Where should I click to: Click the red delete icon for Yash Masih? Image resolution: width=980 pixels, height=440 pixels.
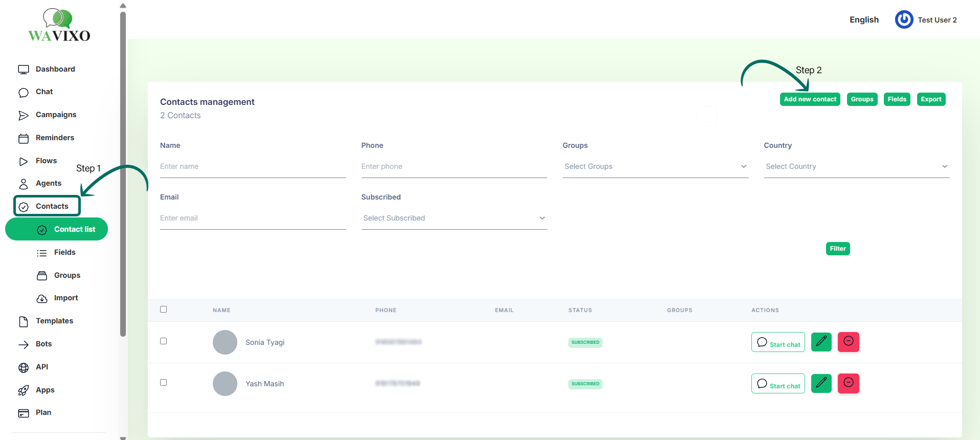(848, 383)
